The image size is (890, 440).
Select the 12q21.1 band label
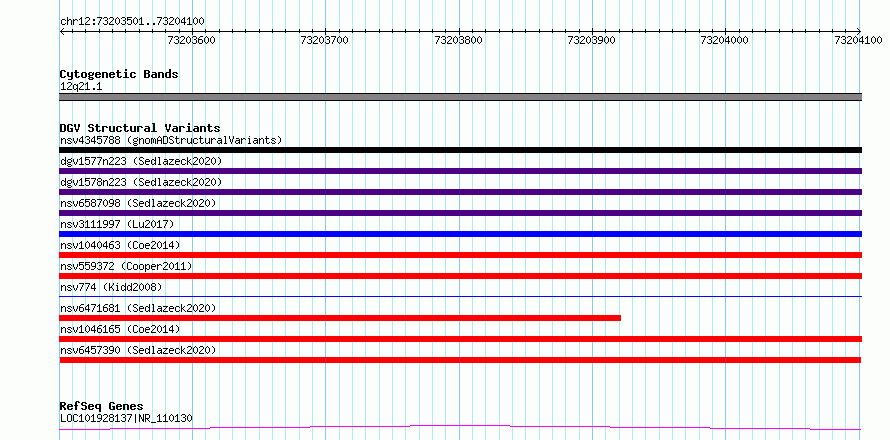pyautogui.click(x=81, y=87)
